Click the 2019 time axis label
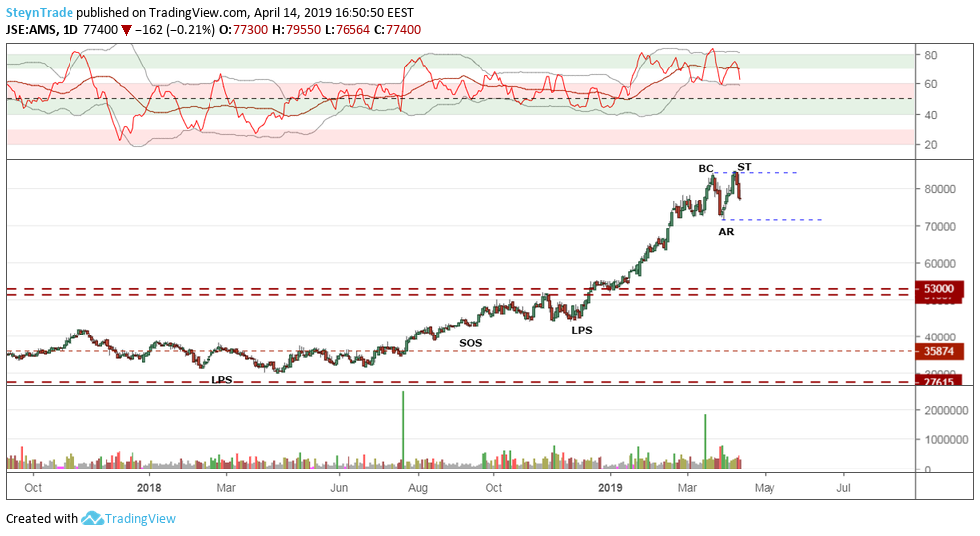 pyautogui.click(x=610, y=488)
